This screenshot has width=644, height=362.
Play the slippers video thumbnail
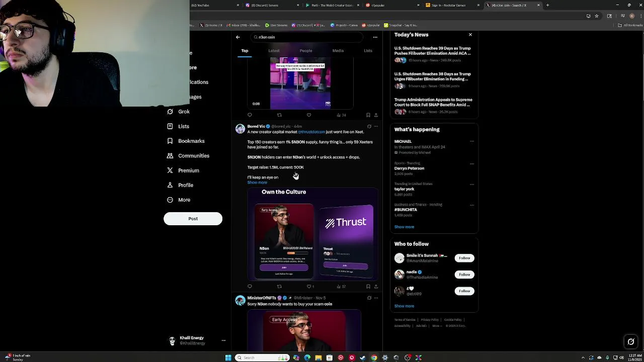[x=300, y=83]
